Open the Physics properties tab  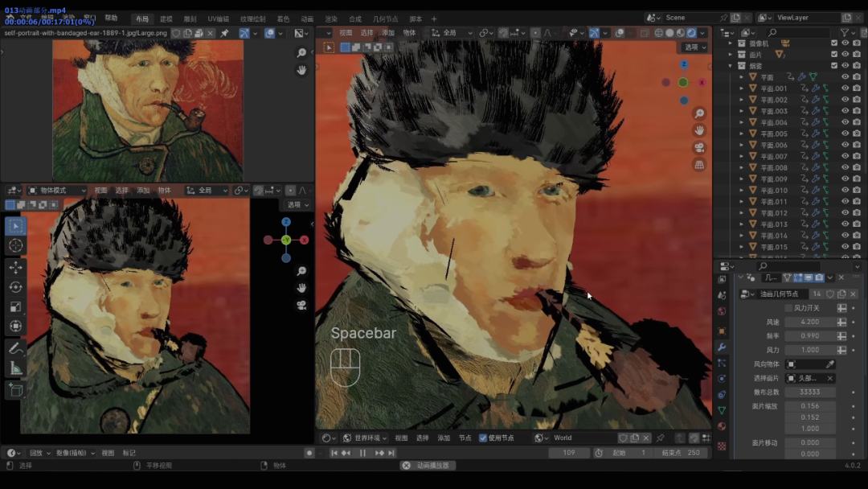pyautogui.click(x=722, y=379)
